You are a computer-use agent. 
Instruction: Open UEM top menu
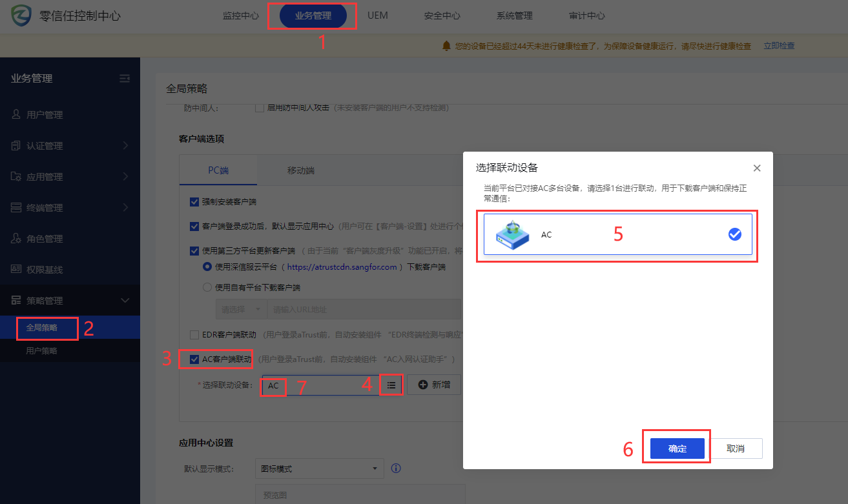[x=378, y=15]
